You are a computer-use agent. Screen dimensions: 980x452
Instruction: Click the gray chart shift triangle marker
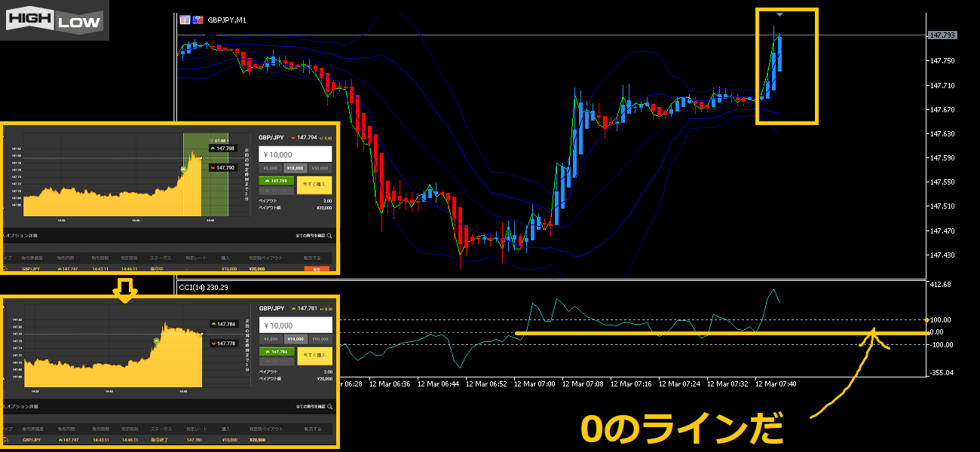coord(779,14)
